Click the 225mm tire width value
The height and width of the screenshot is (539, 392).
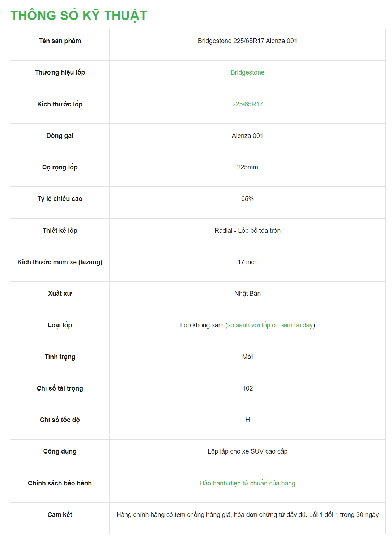(247, 167)
